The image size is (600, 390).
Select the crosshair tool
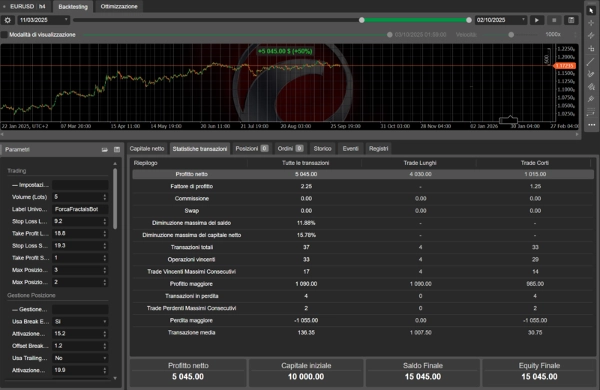point(591,23)
